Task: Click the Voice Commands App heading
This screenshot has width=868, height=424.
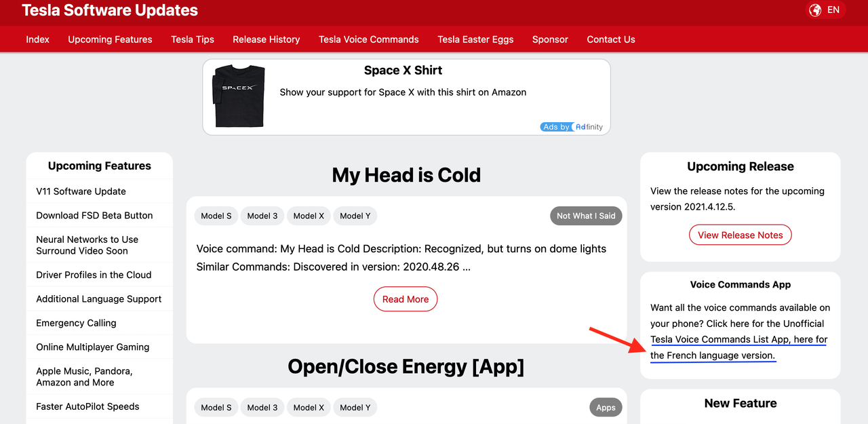Action: click(741, 285)
